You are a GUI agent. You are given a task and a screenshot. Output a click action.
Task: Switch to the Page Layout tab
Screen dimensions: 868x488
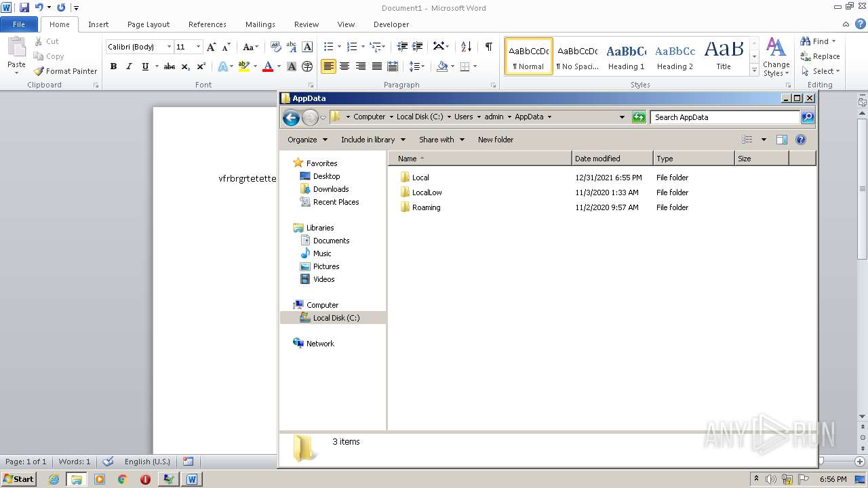[149, 24]
